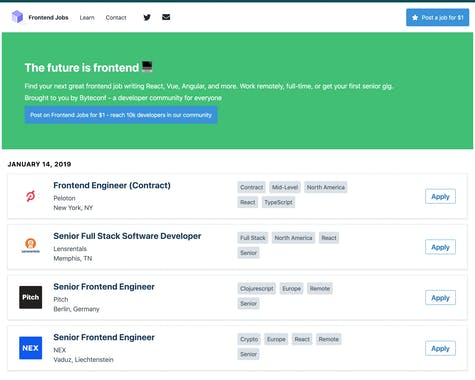The image size is (475, 380).
Task: Select Senior tag on Lensrentals job
Action: [x=248, y=253]
